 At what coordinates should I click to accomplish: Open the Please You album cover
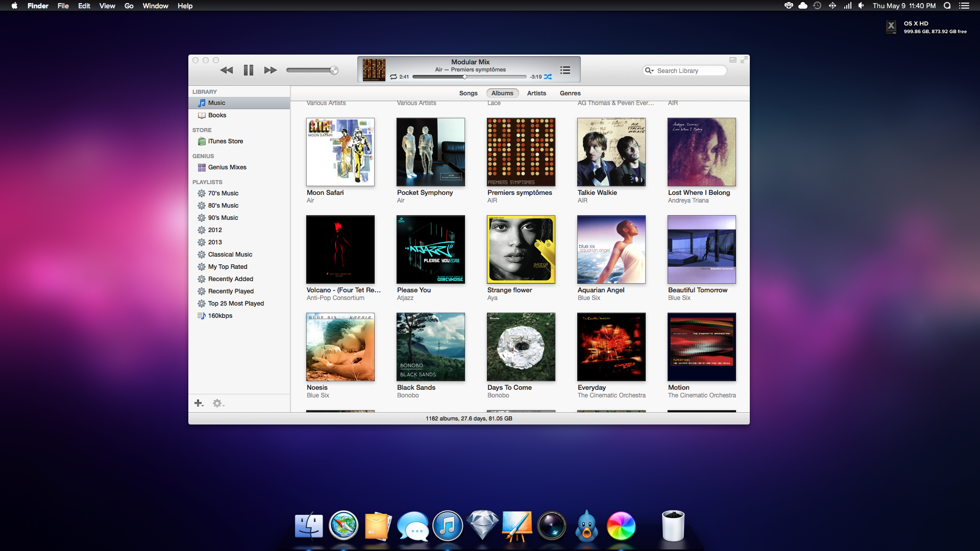pos(431,249)
